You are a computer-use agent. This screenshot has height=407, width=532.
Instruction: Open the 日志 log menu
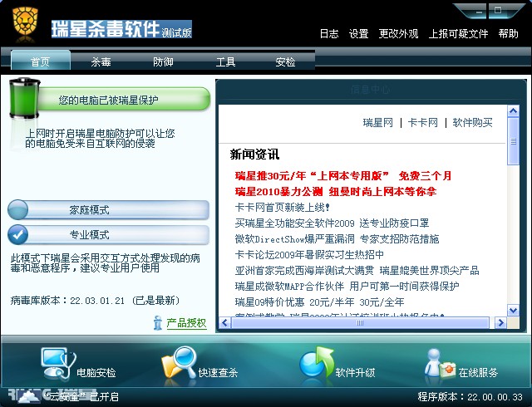329,33
